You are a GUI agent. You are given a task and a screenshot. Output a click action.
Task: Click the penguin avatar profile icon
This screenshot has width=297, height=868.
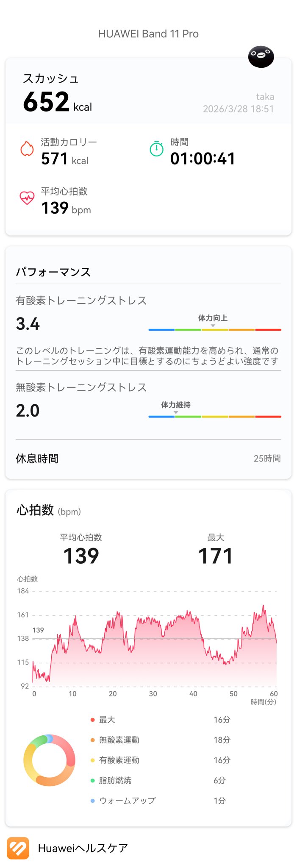261,57
